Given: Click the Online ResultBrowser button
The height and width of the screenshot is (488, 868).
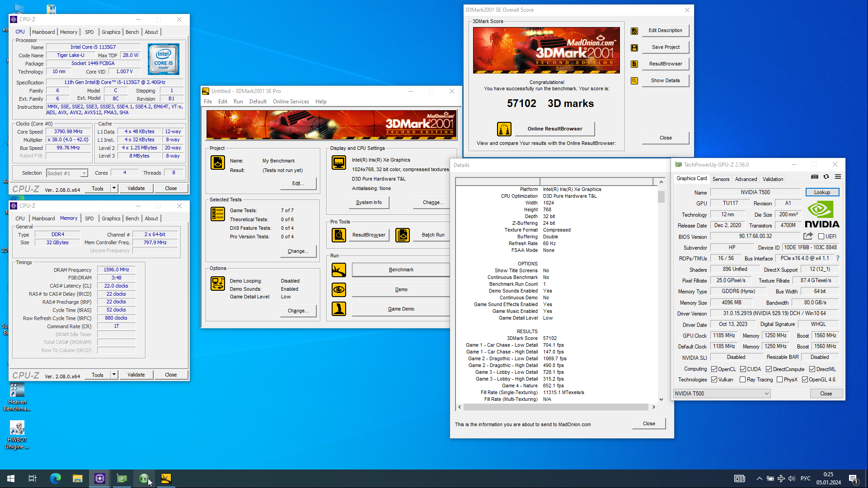Looking at the screenshot, I should [555, 129].
